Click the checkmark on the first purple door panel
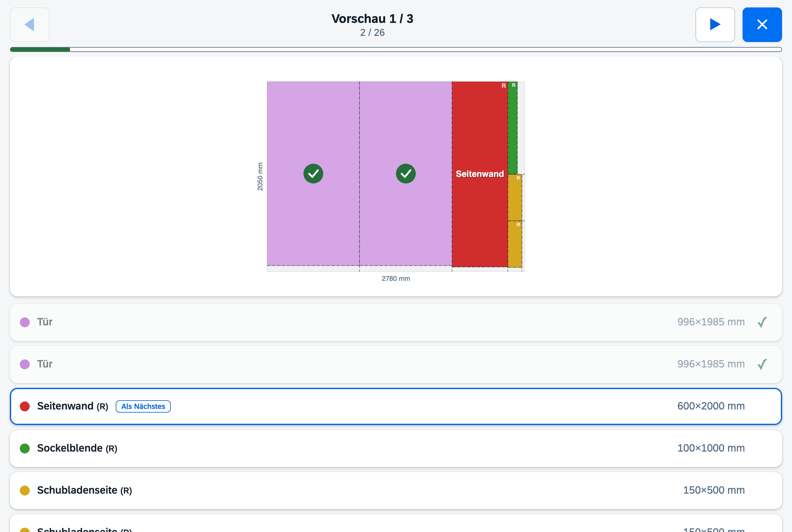 click(x=313, y=174)
